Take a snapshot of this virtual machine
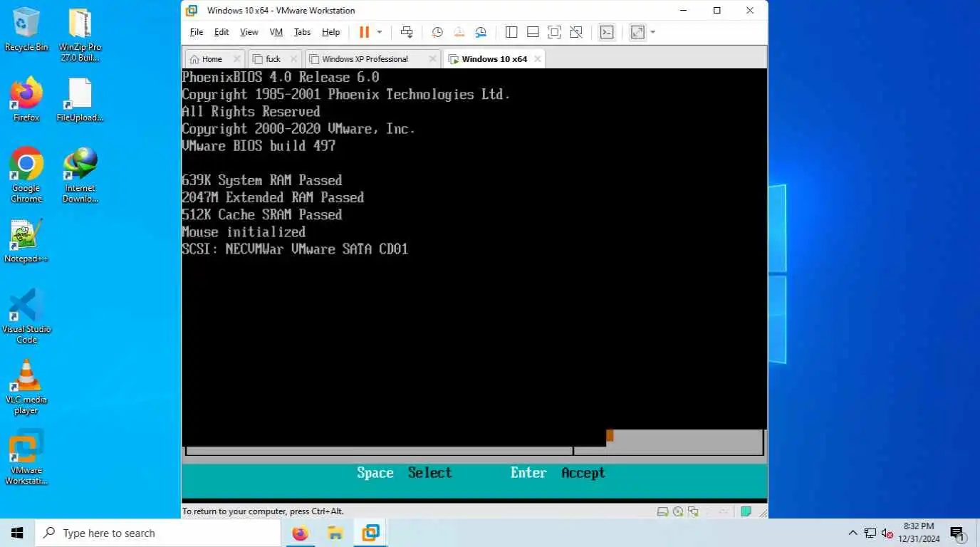 (437, 32)
